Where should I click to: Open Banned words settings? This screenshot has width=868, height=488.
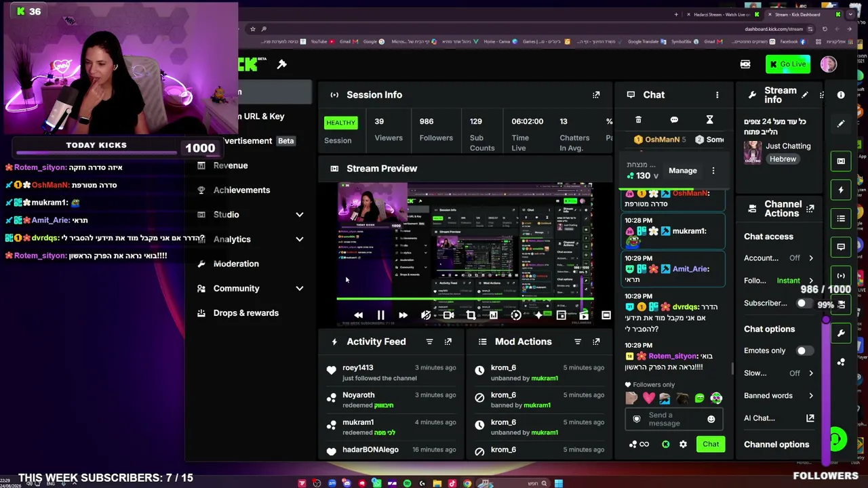coord(779,396)
